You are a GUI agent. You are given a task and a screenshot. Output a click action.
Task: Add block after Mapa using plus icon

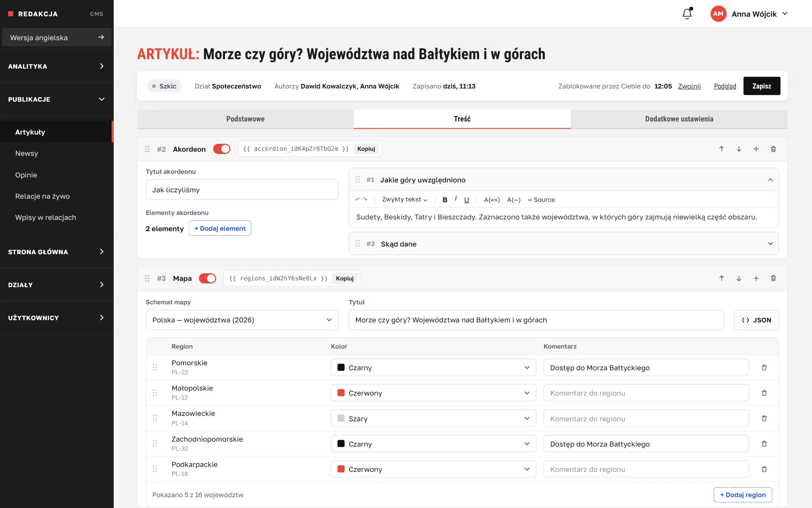[x=756, y=278]
